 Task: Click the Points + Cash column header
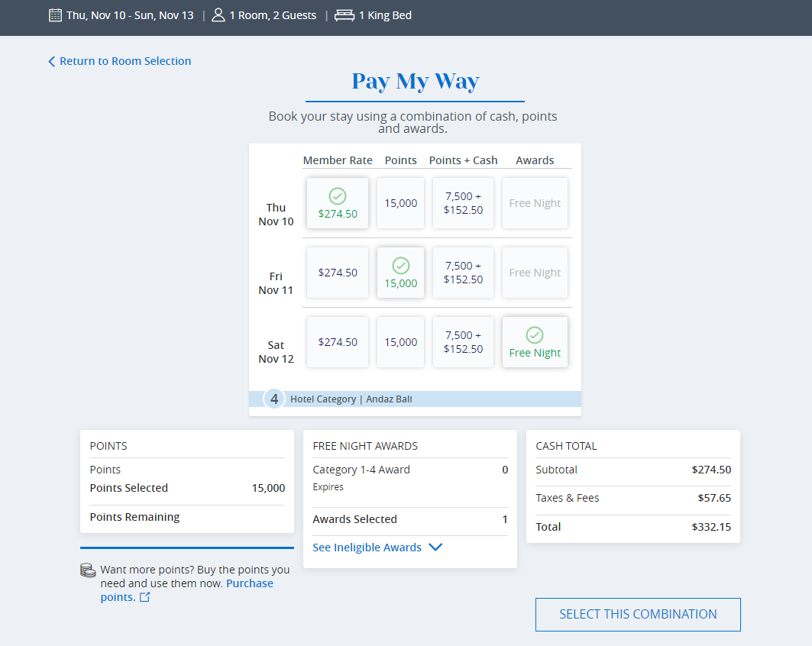click(x=463, y=160)
